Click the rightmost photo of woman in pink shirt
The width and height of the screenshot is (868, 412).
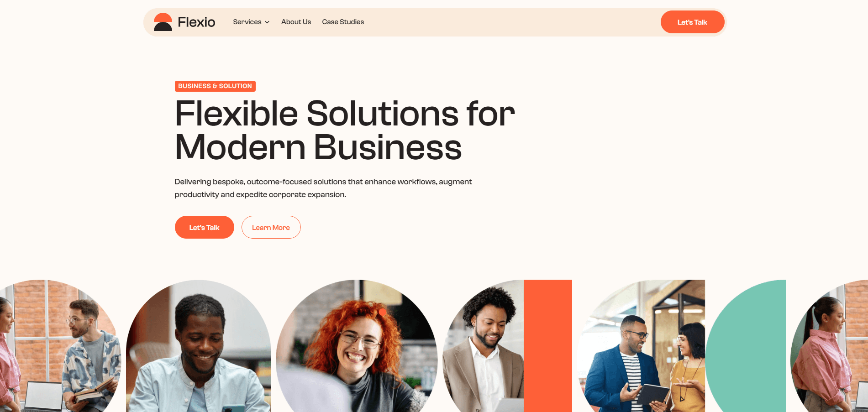(x=829, y=346)
